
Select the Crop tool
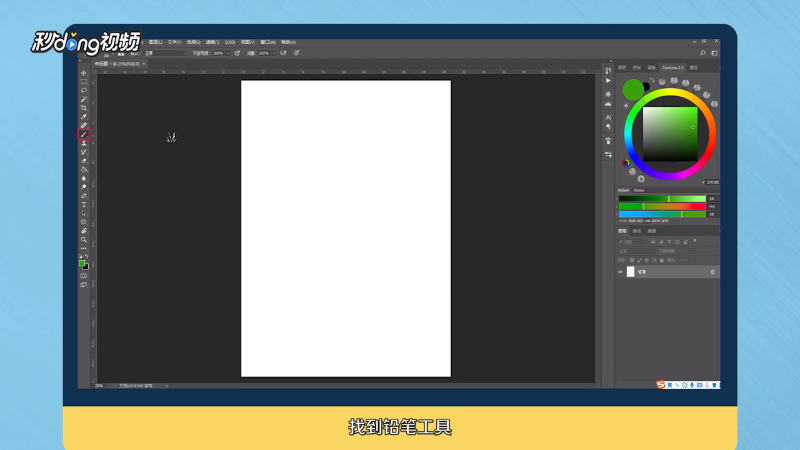84,108
